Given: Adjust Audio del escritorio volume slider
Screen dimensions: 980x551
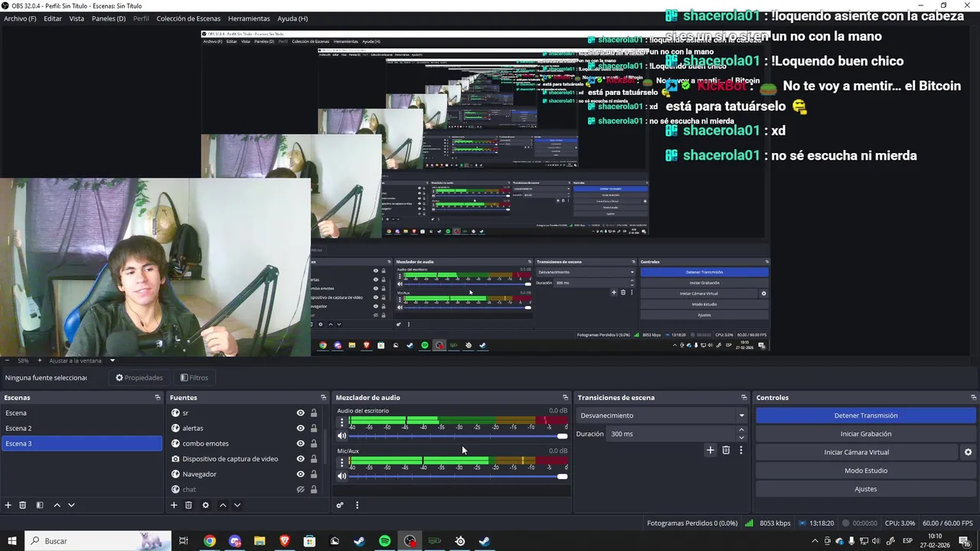Looking at the screenshot, I should 458,436.
